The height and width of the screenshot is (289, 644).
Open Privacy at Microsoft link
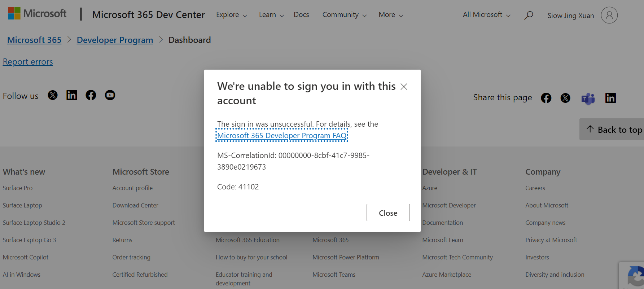pyautogui.click(x=551, y=240)
